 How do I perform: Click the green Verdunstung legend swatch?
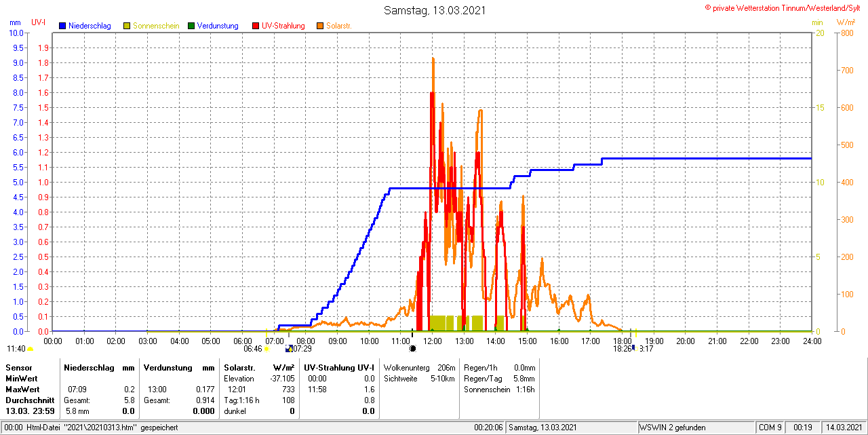pos(191,26)
